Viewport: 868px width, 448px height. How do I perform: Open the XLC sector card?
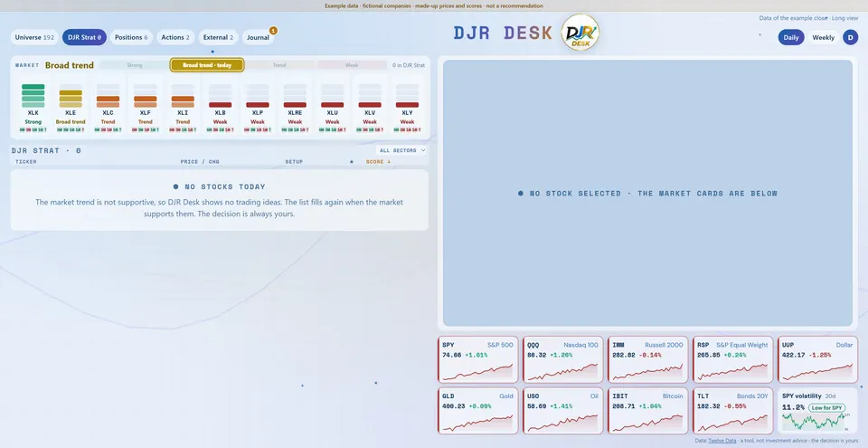coord(108,105)
